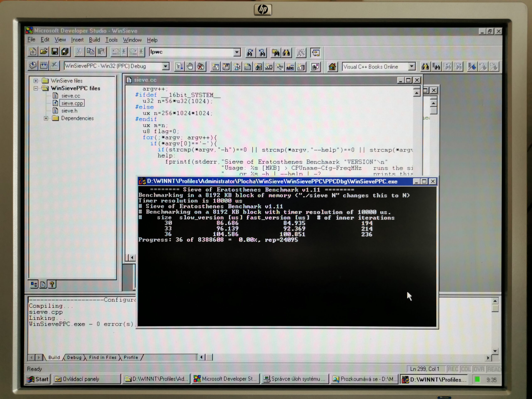The width and height of the screenshot is (532, 399).
Task: Click the ClassView tab icon in workspace pane
Action: 34,284
